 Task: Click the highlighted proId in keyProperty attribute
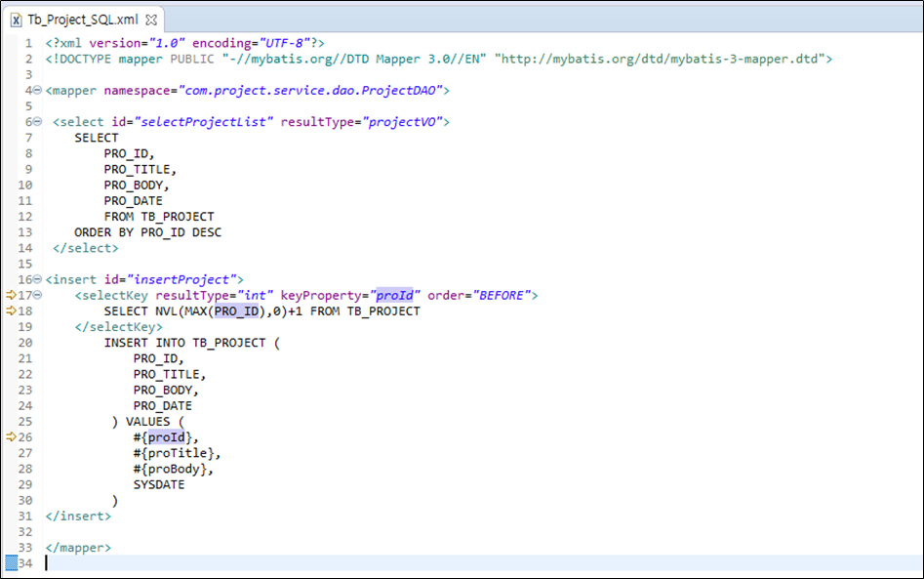395,295
